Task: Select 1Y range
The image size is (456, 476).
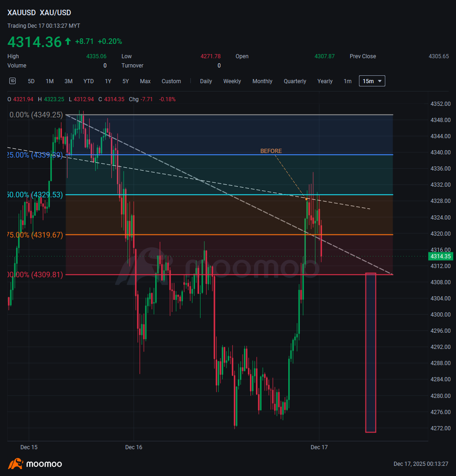Action: (108, 81)
